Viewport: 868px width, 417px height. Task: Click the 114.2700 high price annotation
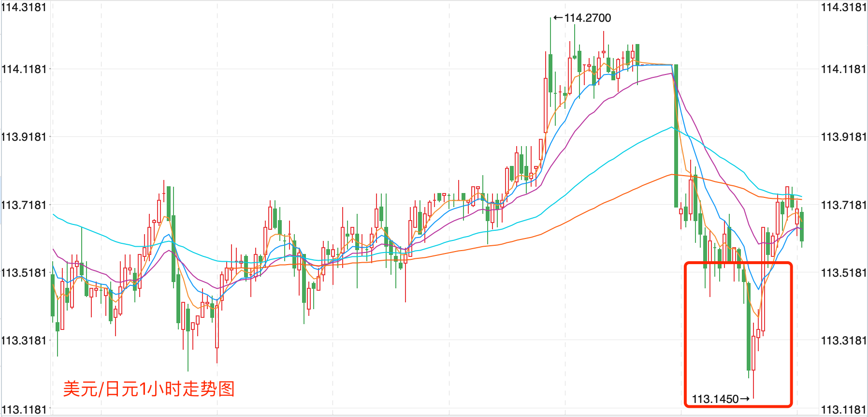pyautogui.click(x=587, y=18)
